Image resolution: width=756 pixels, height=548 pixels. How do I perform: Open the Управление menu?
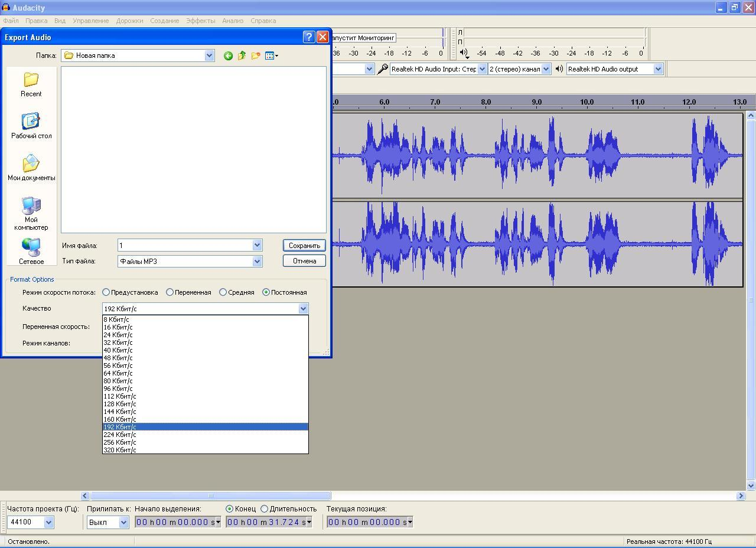coord(91,21)
